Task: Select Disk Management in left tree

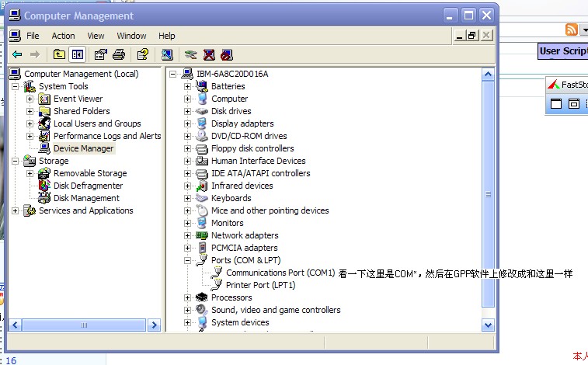Action: [x=86, y=198]
